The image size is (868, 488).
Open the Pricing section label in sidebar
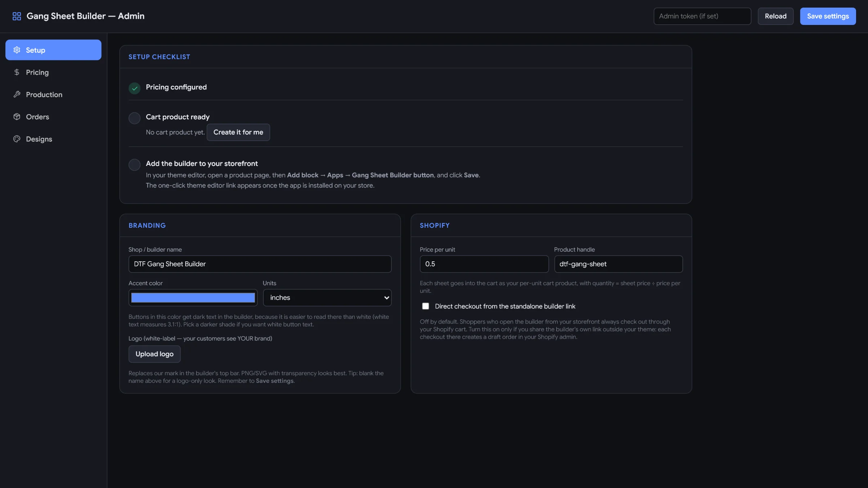[x=37, y=72]
